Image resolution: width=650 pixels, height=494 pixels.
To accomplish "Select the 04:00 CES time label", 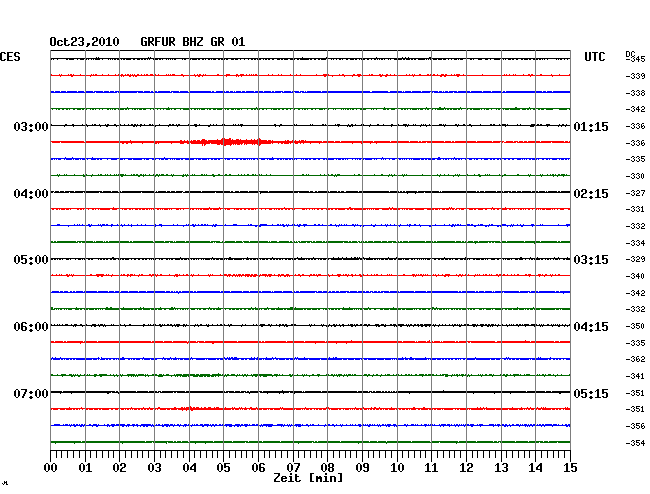I will coord(31,194).
